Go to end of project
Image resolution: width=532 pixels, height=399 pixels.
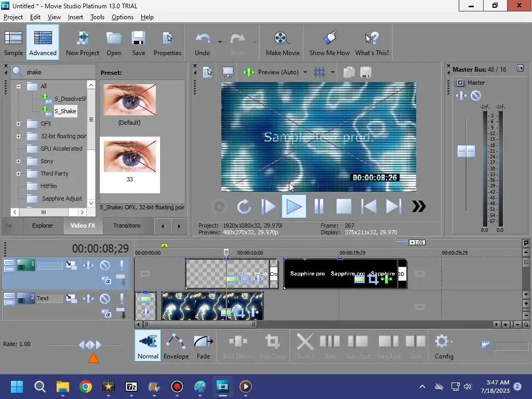pyautogui.click(x=394, y=206)
